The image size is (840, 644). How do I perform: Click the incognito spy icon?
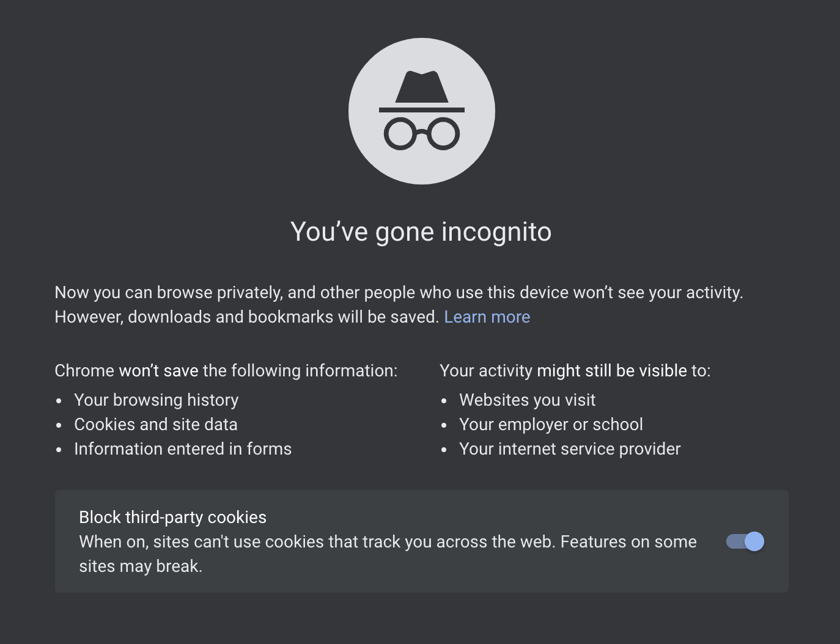[422, 111]
